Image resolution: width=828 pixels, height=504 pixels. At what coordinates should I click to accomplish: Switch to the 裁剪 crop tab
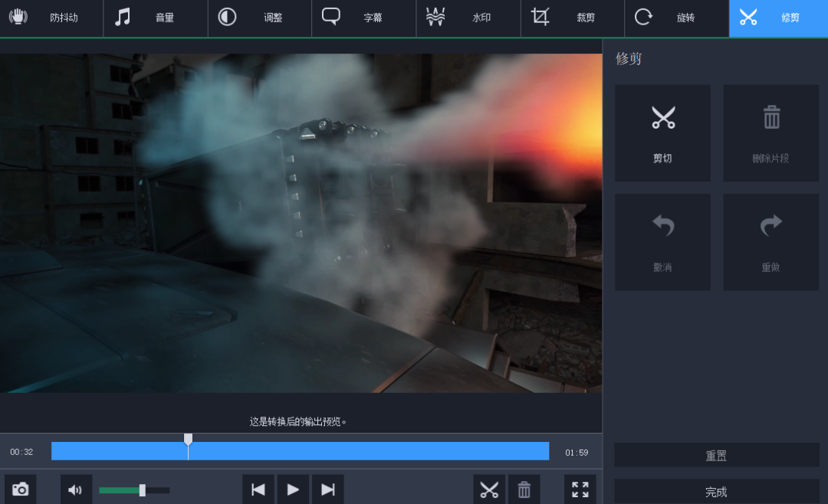pyautogui.click(x=573, y=18)
